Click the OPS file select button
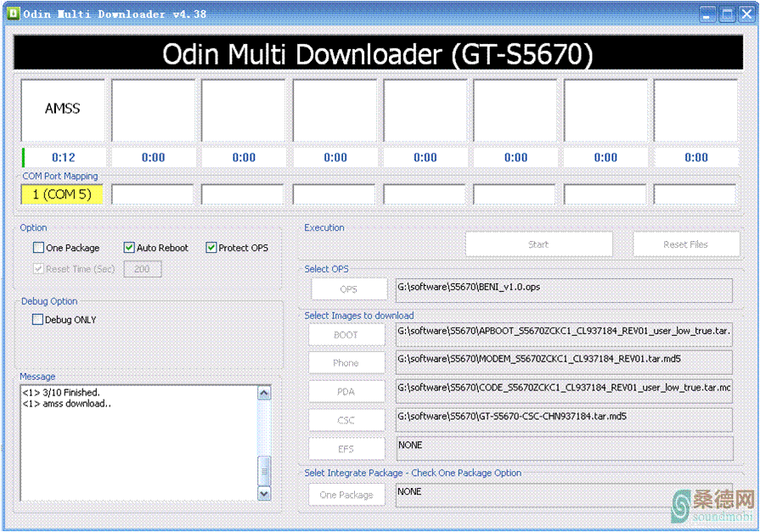The height and width of the screenshot is (532, 760). pos(348,289)
